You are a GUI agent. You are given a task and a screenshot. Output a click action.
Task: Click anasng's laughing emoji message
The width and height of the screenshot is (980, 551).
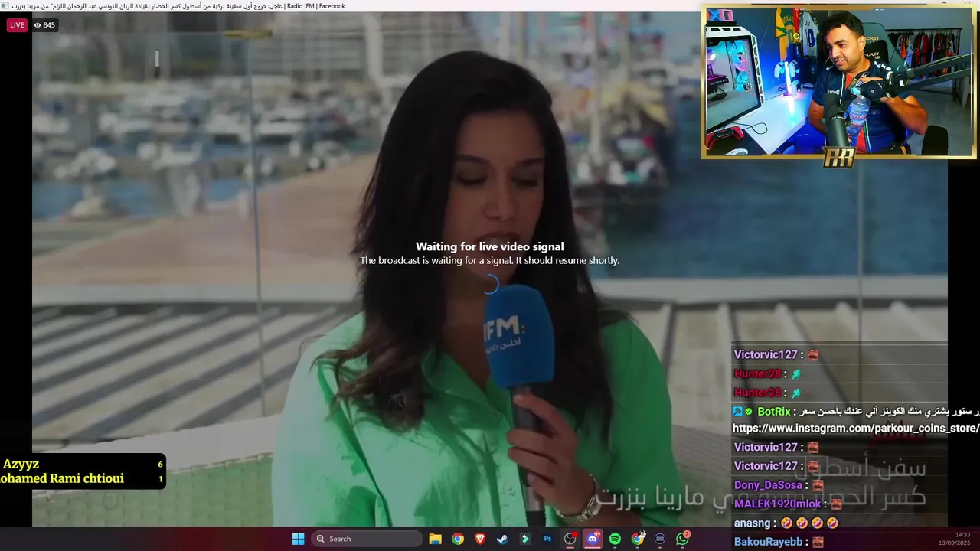[786, 523]
